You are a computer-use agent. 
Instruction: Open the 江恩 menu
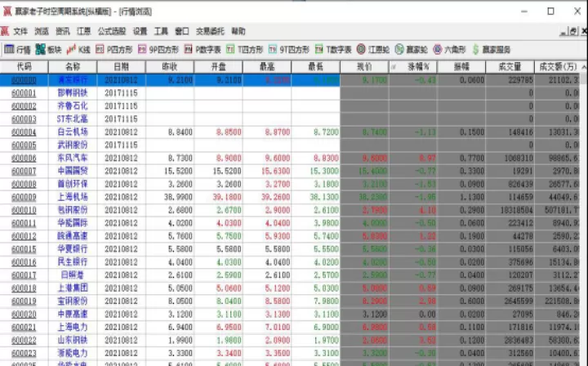pyautogui.click(x=83, y=31)
